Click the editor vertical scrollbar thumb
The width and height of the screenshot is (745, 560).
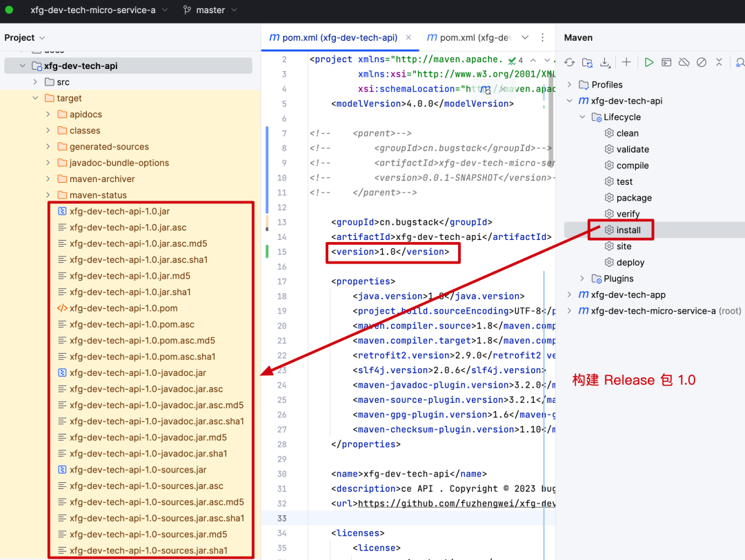[x=550, y=121]
